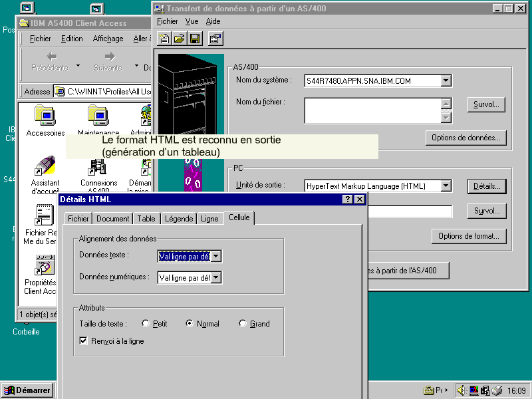Click the Survol button below Détails

[x=487, y=211]
